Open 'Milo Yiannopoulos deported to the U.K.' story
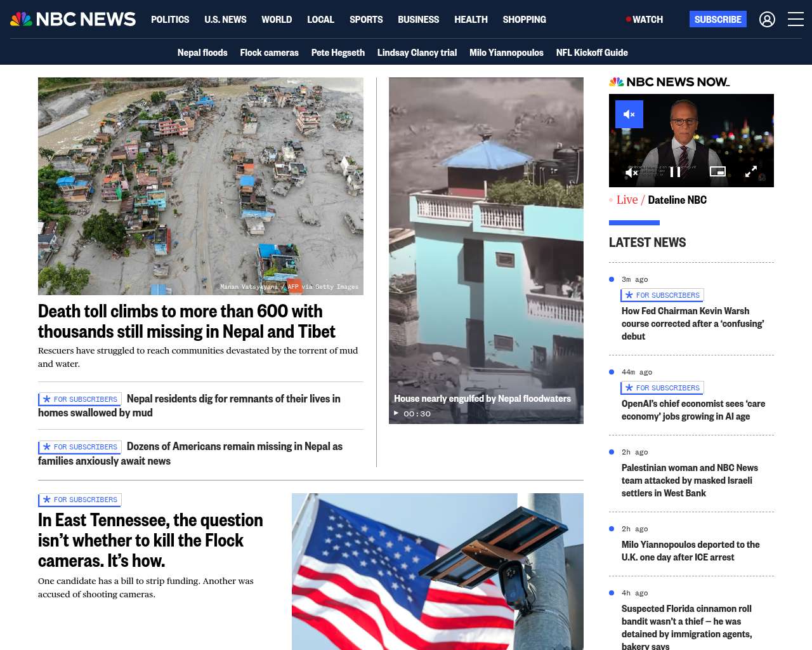This screenshot has width=812, height=650. coord(690,551)
